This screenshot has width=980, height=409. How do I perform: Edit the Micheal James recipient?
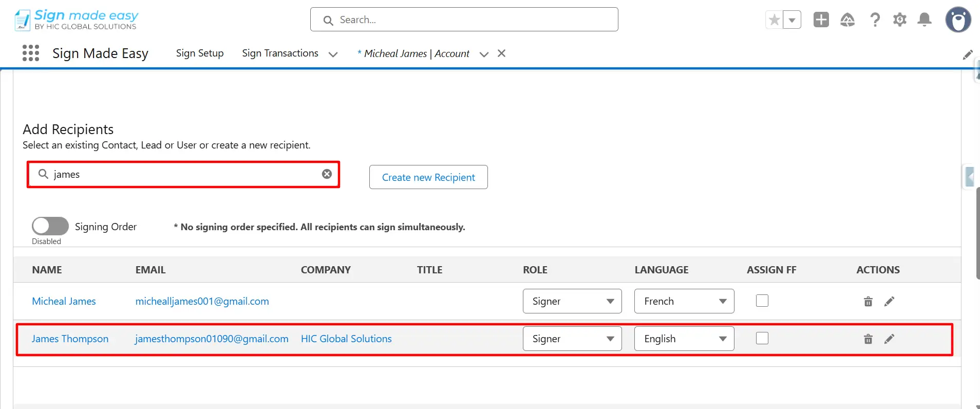889,301
